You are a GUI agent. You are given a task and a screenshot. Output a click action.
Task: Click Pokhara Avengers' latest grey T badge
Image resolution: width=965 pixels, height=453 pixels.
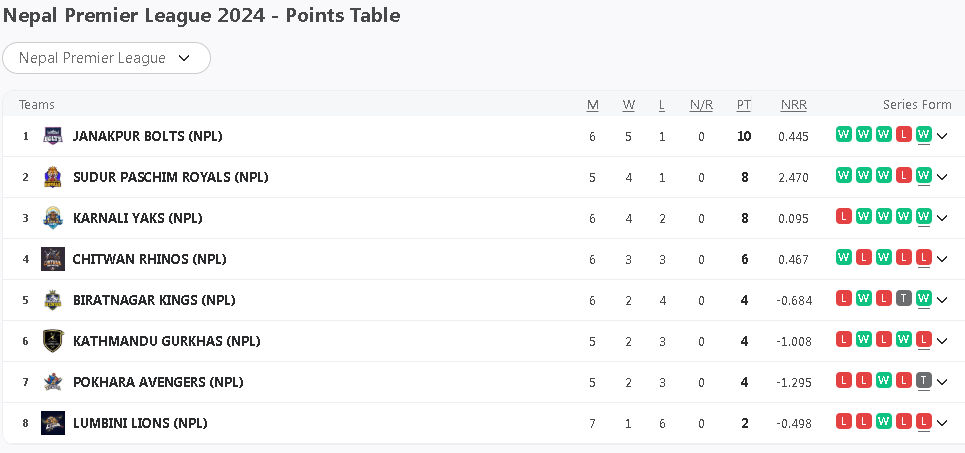point(924,381)
